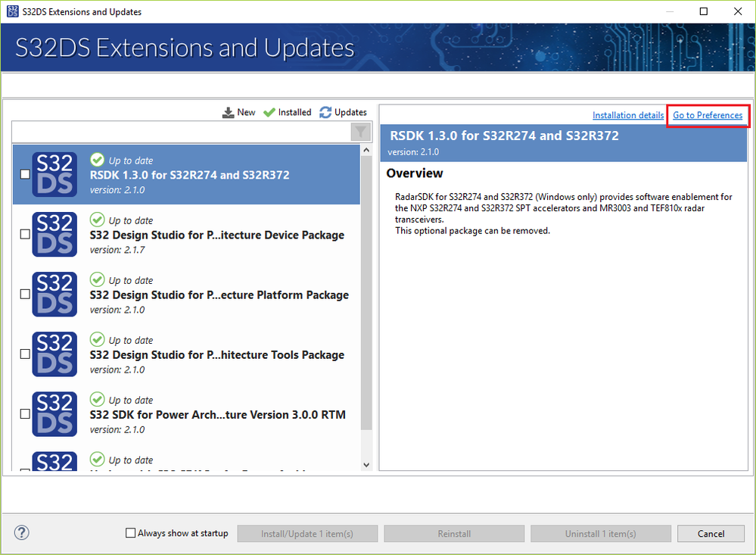Screen dimensions: 756x555
Task: Enable Always show at startup
Action: pyautogui.click(x=130, y=533)
